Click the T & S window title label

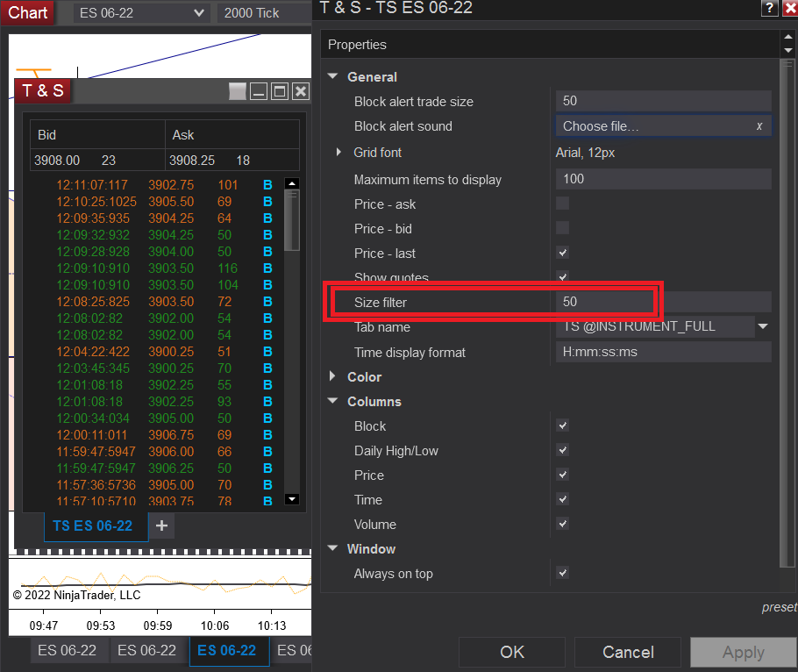(x=43, y=90)
